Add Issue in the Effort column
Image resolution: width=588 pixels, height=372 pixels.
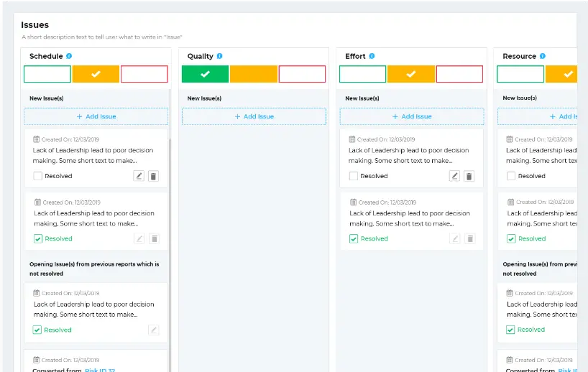coord(412,116)
